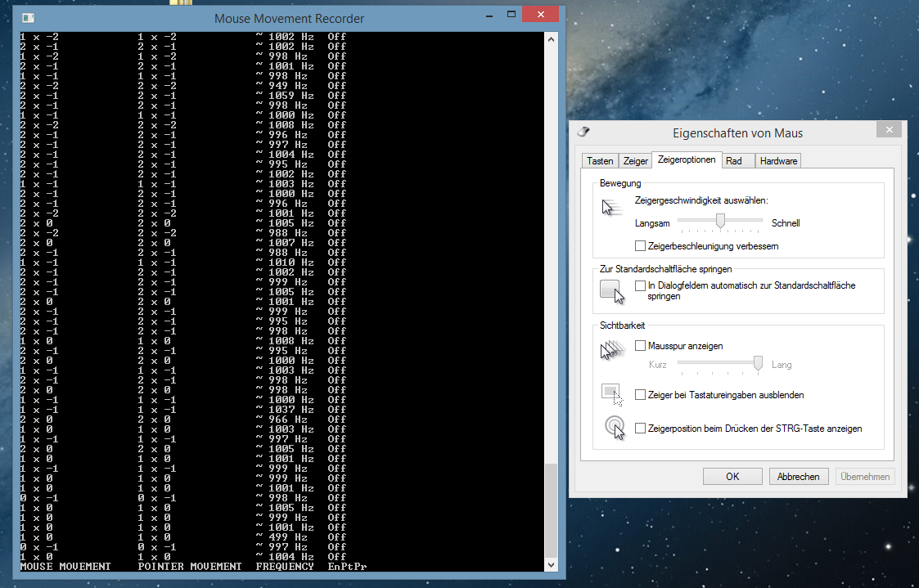Screen dimensions: 919x588
Task: Click the target icon beside the STRG-Taste option
Action: tap(613, 428)
